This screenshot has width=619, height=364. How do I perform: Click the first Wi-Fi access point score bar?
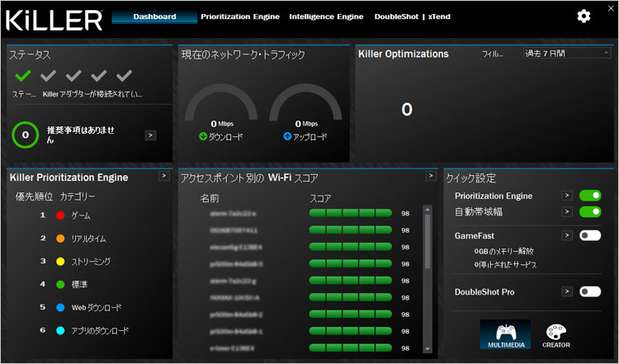[351, 213]
